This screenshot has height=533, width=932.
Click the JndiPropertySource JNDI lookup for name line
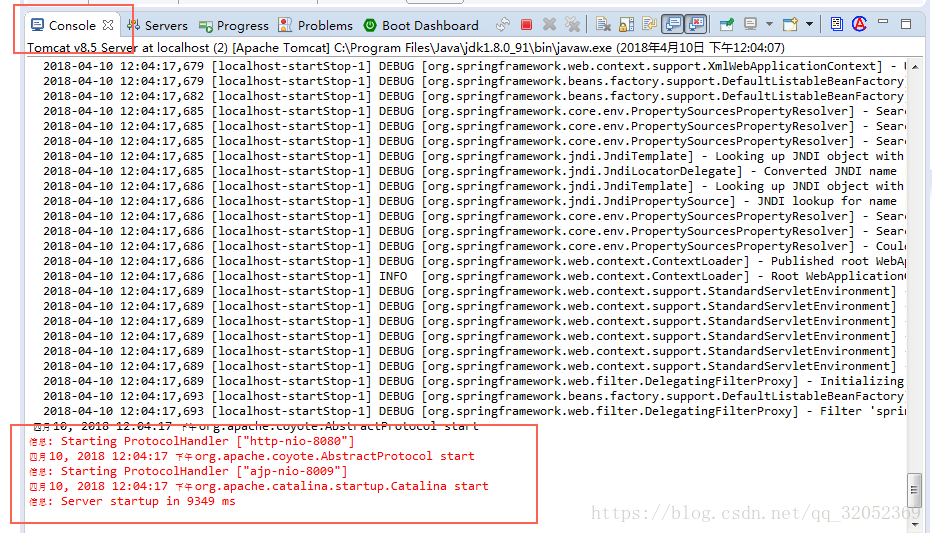[470, 201]
